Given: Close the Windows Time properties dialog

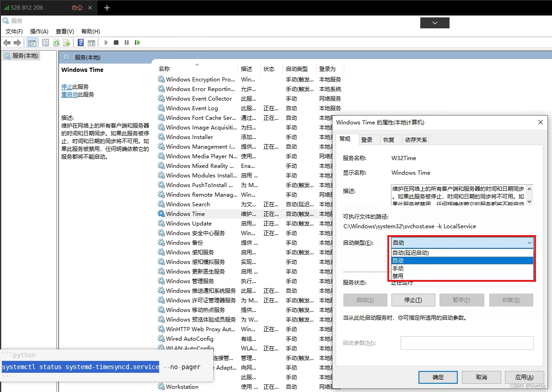Looking at the screenshot, I should click(x=541, y=123).
